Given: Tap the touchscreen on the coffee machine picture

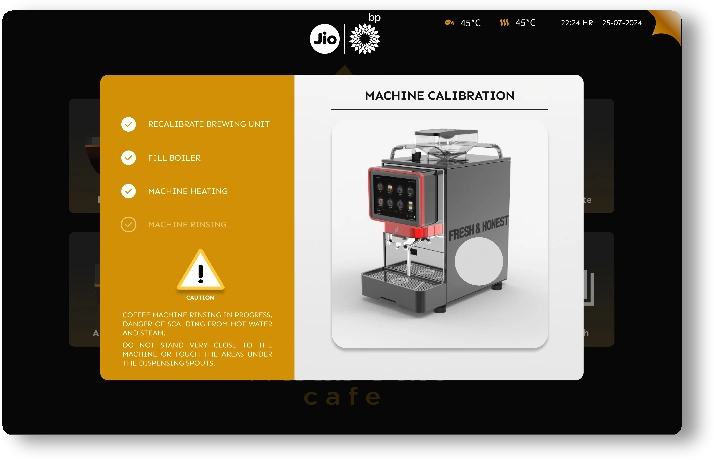Looking at the screenshot, I should 391,197.
